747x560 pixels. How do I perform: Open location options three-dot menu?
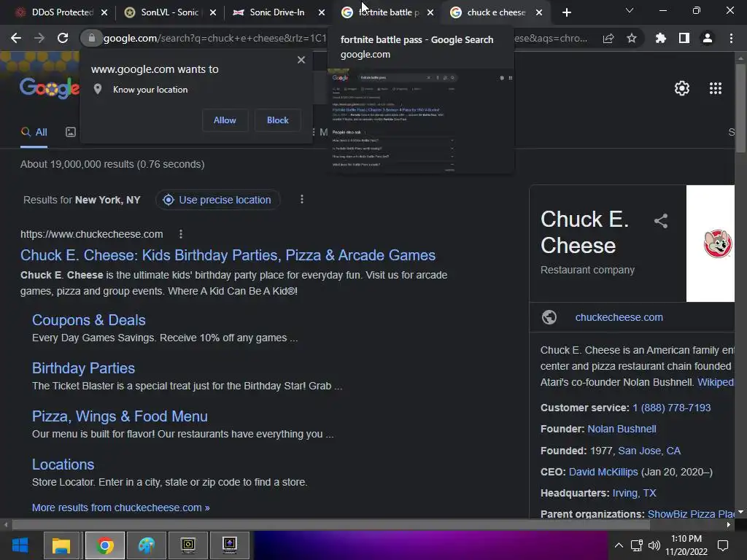coord(301,199)
